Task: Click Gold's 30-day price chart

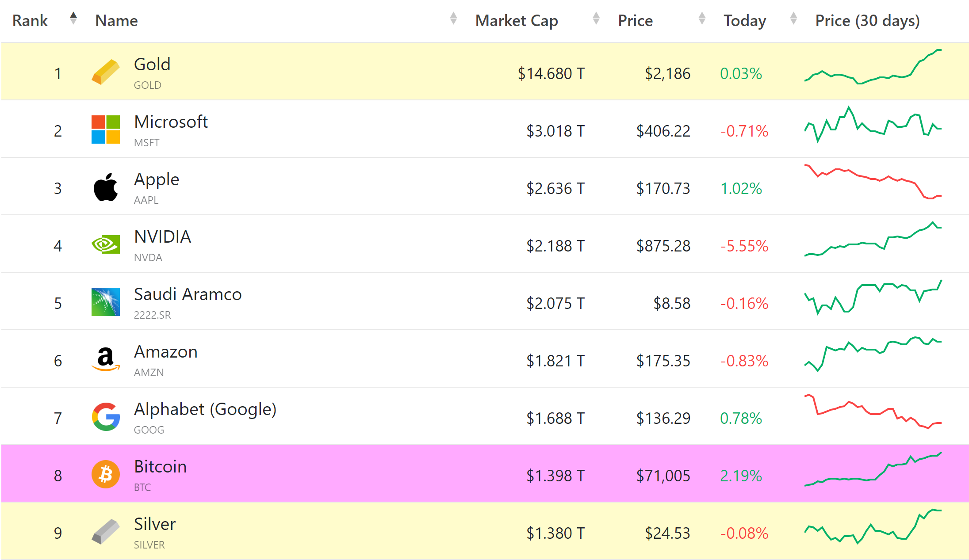Action: tap(872, 67)
